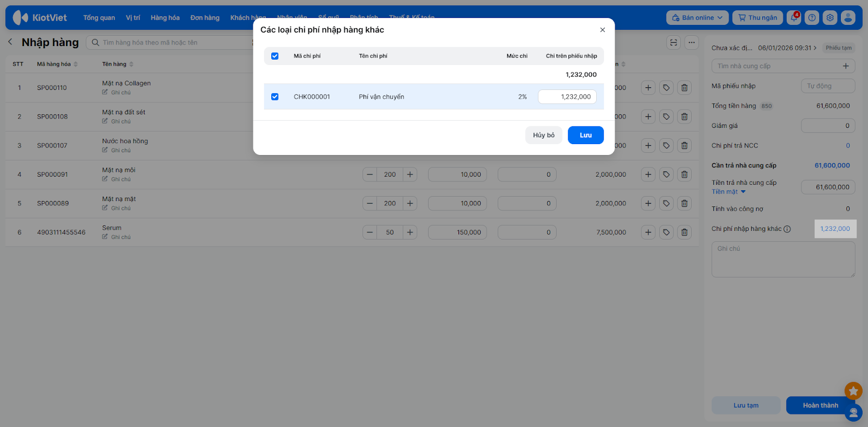This screenshot has width=868, height=427.
Task: Click the orange star floating icon
Action: click(x=853, y=391)
